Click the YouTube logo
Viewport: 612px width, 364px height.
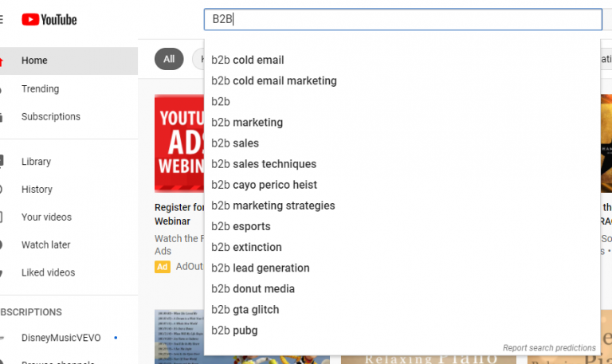click(49, 19)
